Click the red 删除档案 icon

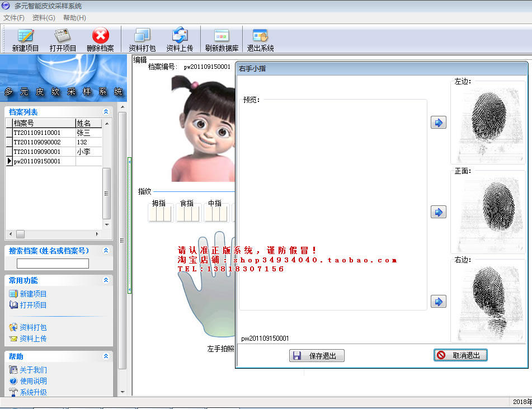[x=101, y=40]
